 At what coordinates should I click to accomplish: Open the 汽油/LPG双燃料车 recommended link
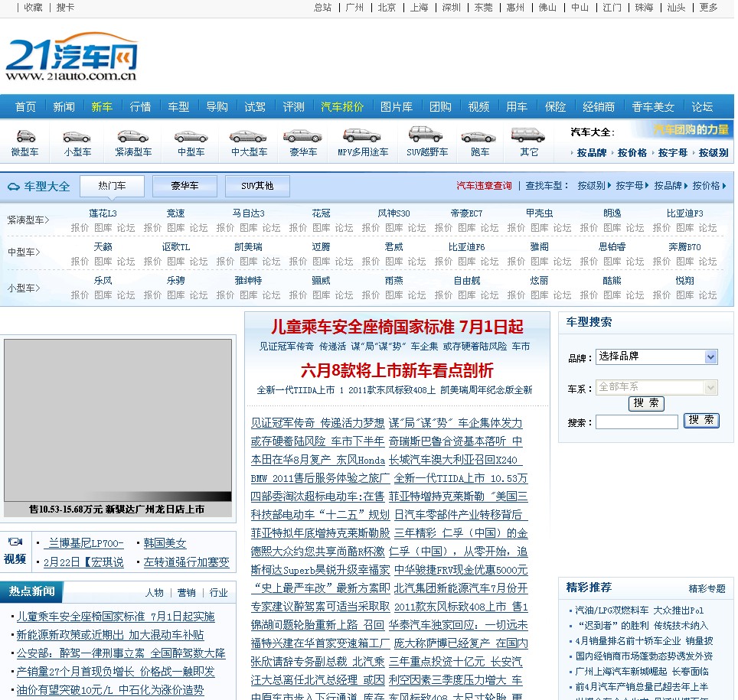tap(639, 610)
